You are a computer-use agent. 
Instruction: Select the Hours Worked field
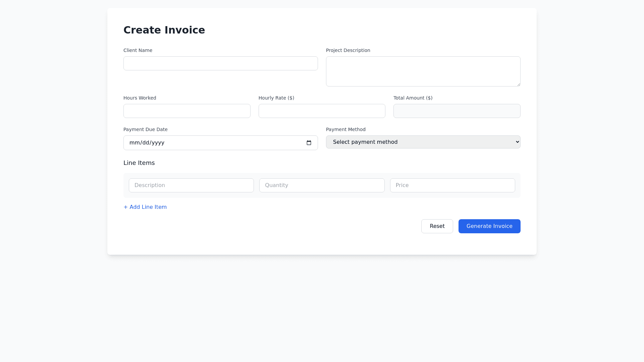pos(187,111)
